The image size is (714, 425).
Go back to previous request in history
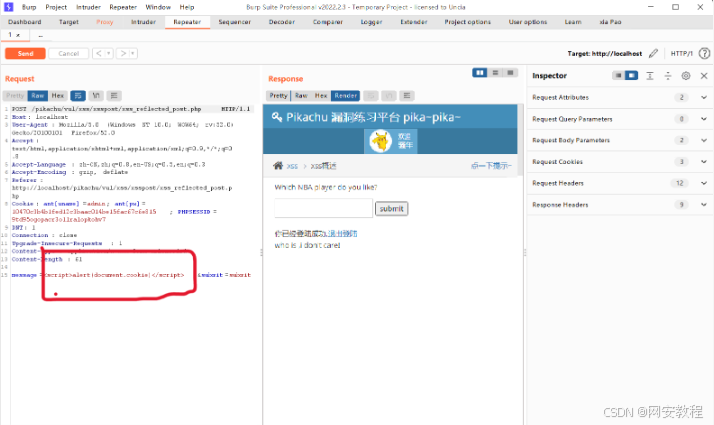[x=98, y=53]
